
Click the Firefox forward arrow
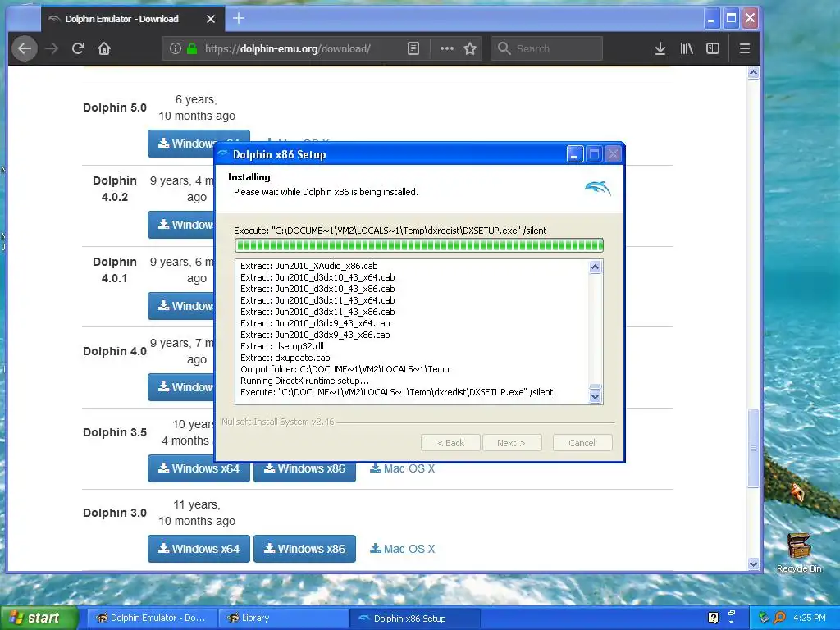pos(52,48)
